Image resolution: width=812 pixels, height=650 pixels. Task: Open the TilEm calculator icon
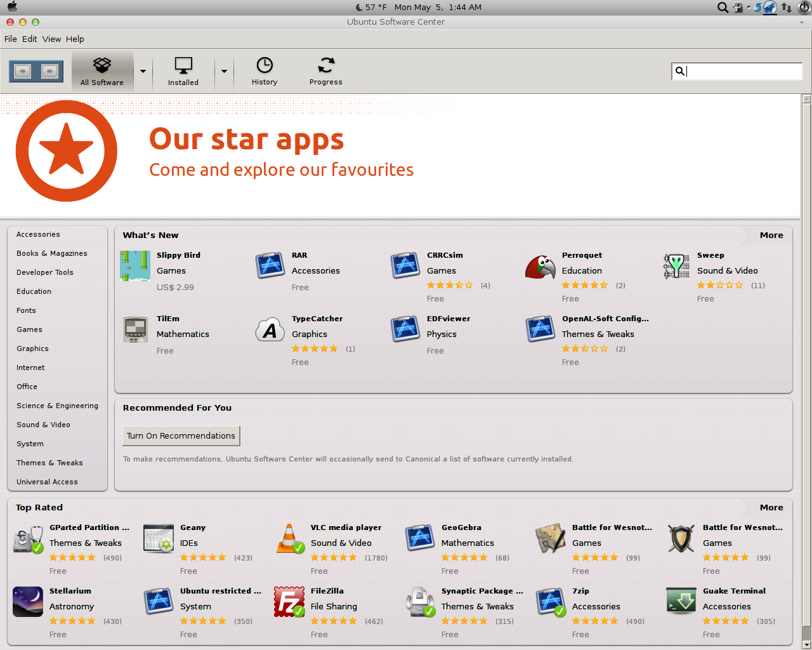pos(135,329)
